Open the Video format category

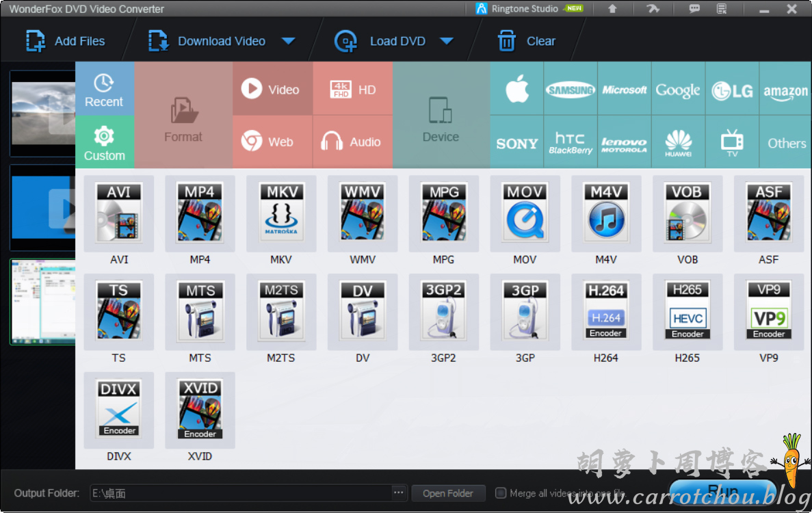pos(273,88)
